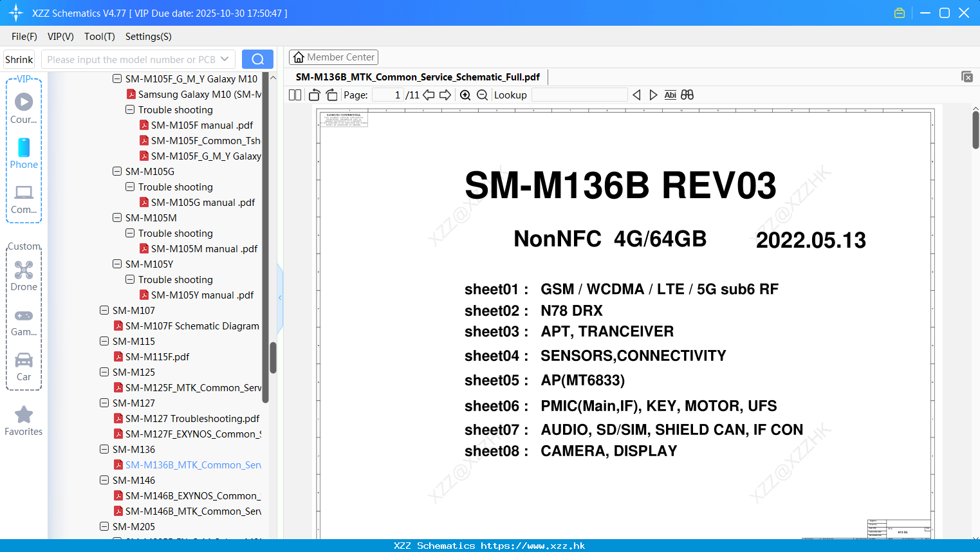Image resolution: width=980 pixels, height=552 pixels.
Task: Open SM-M146B_MTK_Common_Service file
Action: (187, 511)
